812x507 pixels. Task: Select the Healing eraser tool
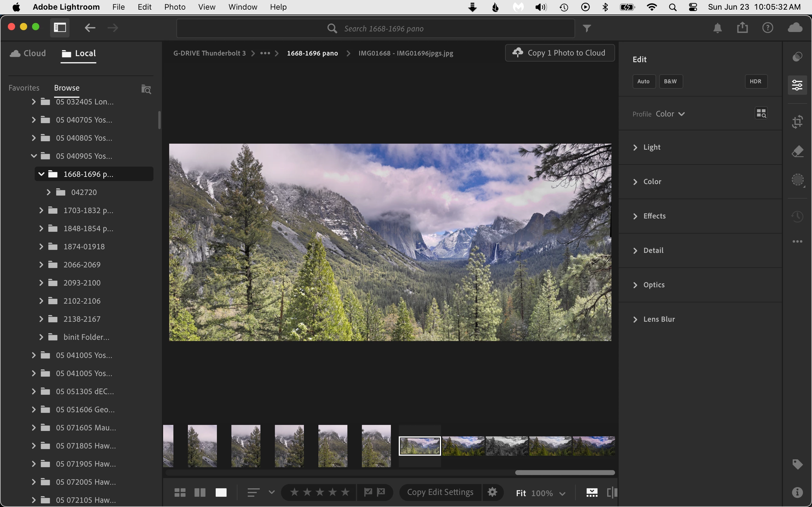[797, 151]
